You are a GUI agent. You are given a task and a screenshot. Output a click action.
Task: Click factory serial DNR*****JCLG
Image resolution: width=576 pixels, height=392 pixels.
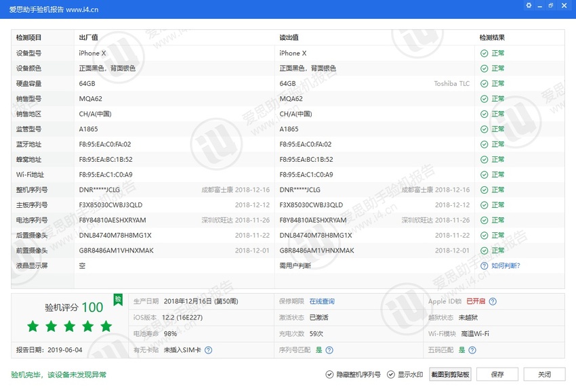(99, 190)
